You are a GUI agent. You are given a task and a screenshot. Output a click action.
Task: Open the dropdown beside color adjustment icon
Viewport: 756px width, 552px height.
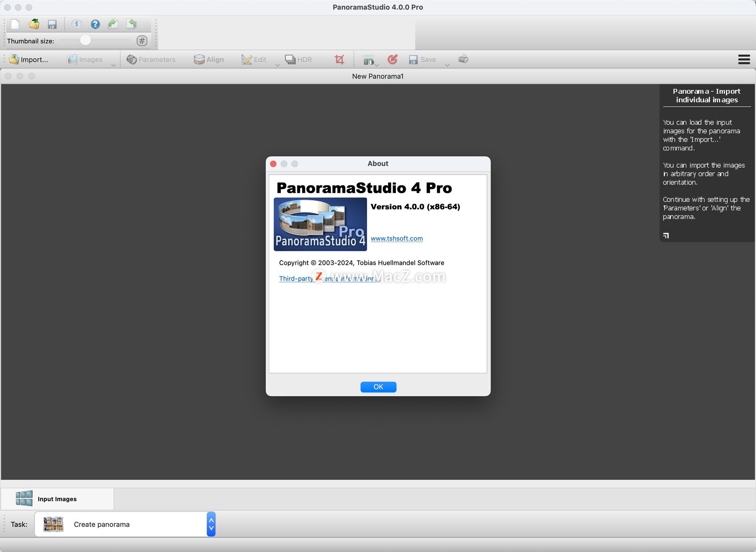pyautogui.click(x=377, y=65)
